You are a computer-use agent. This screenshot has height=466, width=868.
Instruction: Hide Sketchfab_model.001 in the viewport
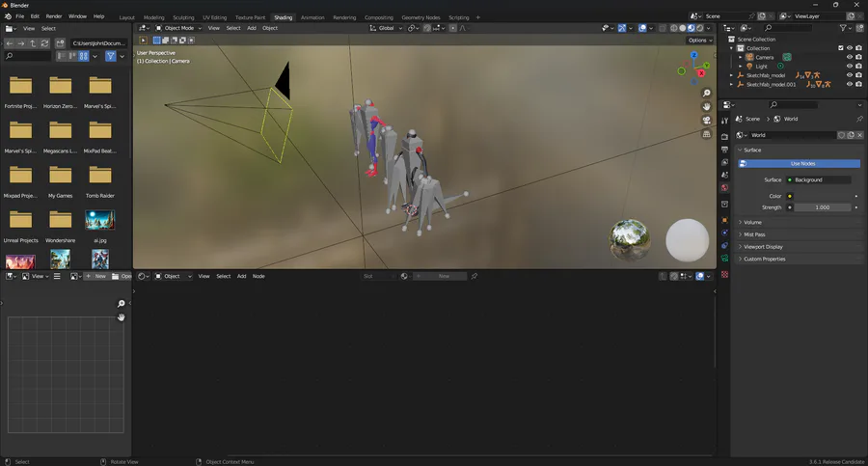849,84
